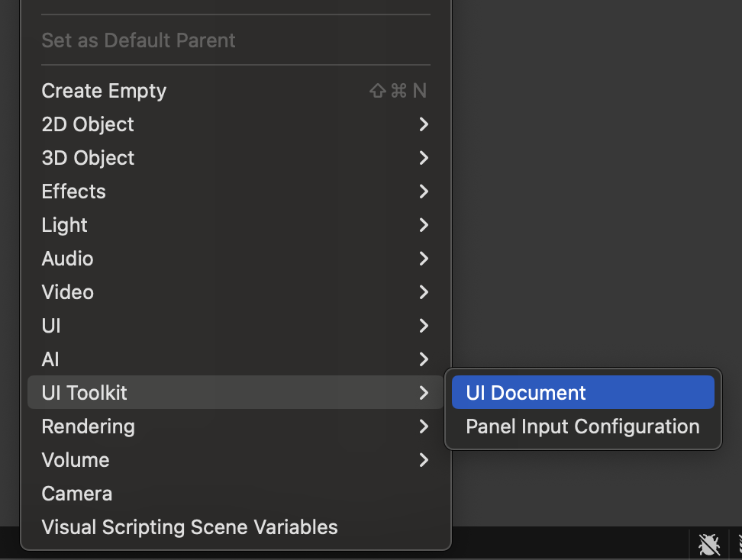Viewport: 742px width, 560px height.
Task: Click Set as Default Parent entry
Action: point(138,40)
